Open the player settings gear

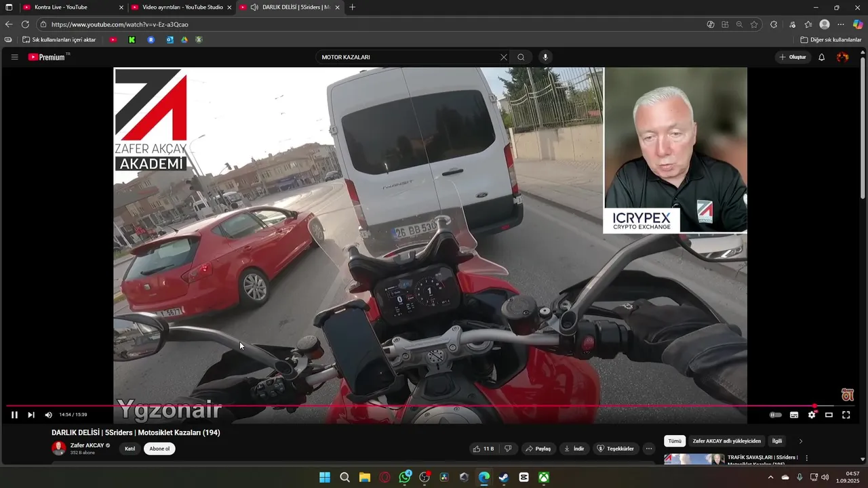(x=812, y=415)
